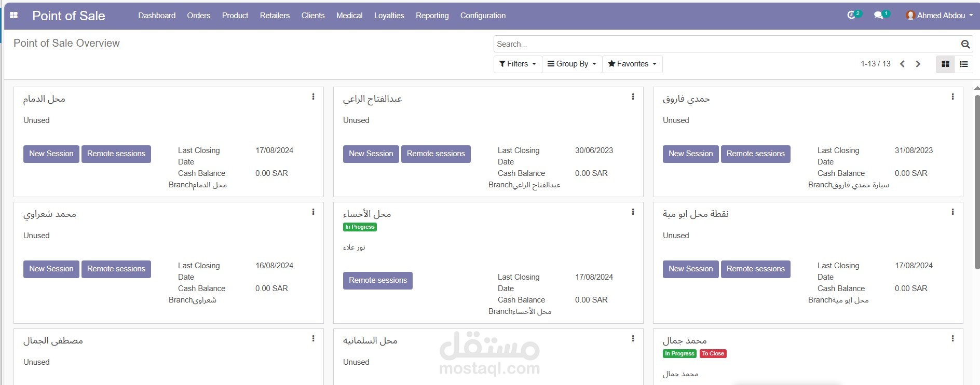Viewport: 980px width, 385px height.
Task: Click Ahmed Abdou user avatar
Action: tap(910, 16)
